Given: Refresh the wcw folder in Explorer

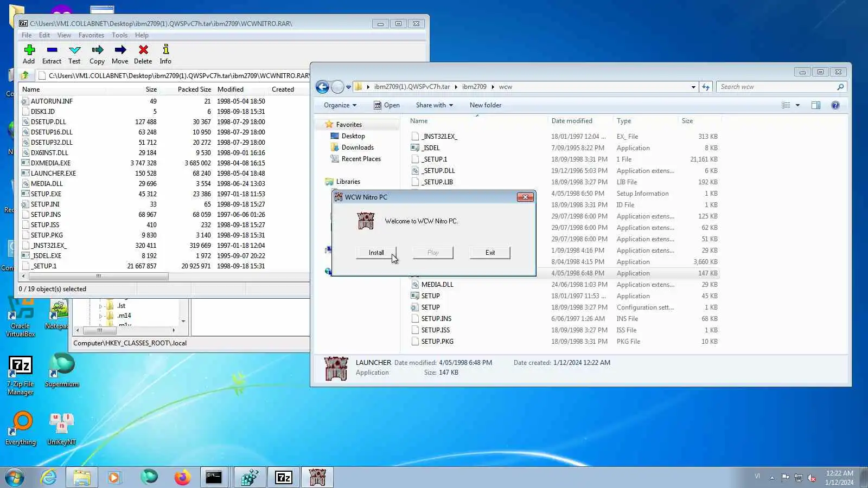Looking at the screenshot, I should pyautogui.click(x=706, y=87).
